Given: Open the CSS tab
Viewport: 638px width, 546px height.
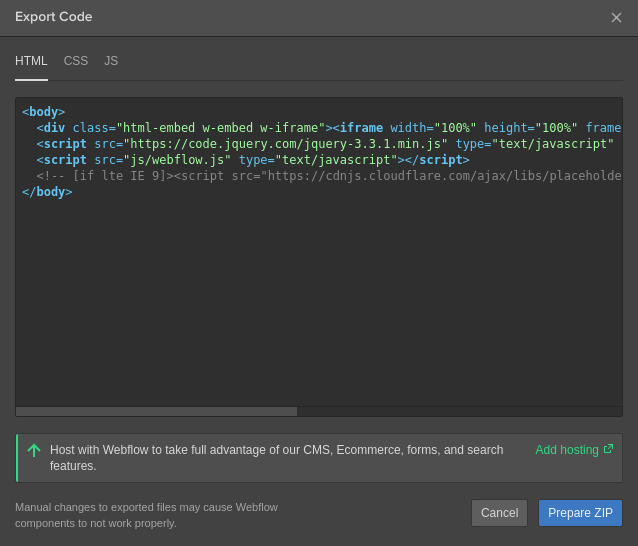Looking at the screenshot, I should [76, 61].
